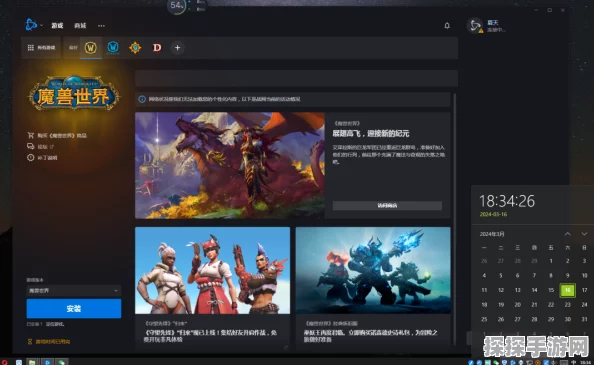Select the WoW Classic game icon
The height and width of the screenshot is (365, 594).
coord(113,48)
